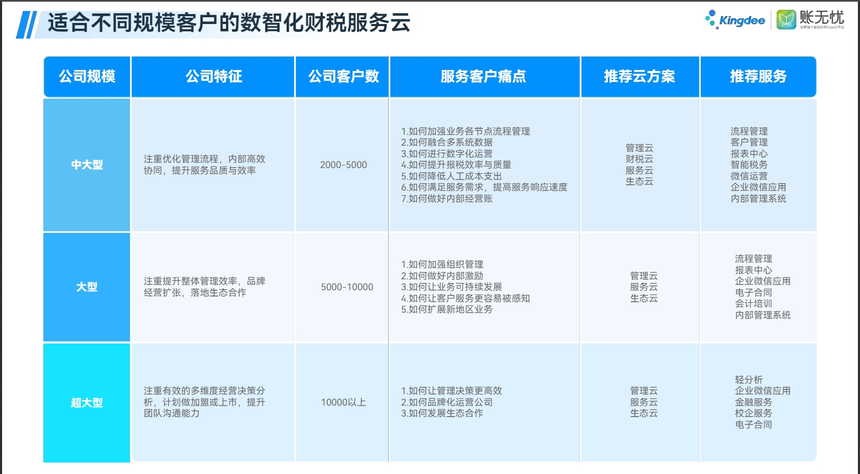Click 企业微信应用 in the 超大型 row

click(763, 391)
